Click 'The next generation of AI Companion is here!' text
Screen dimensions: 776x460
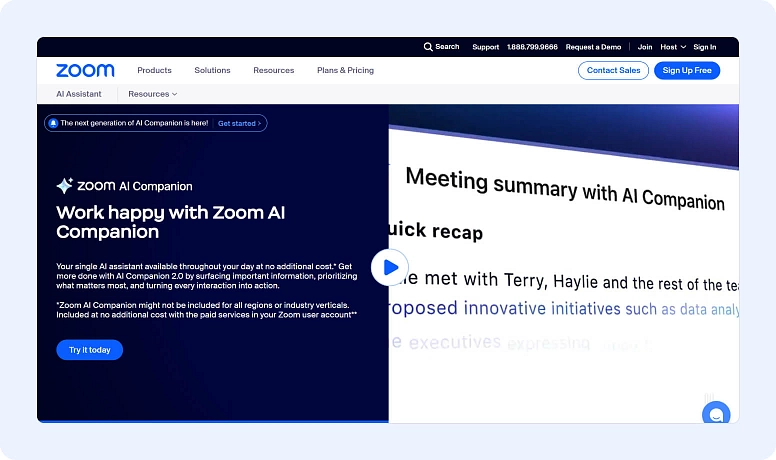tap(134, 123)
